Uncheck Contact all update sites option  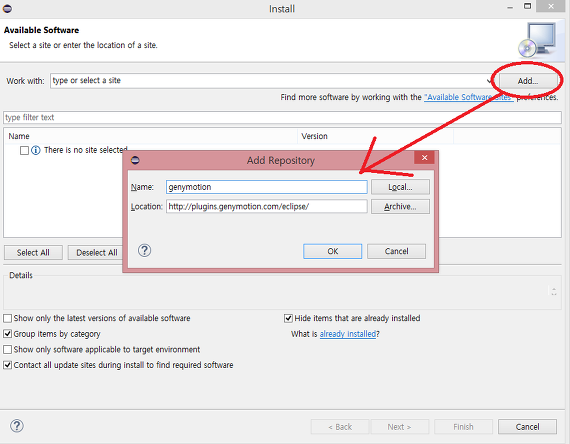pyautogui.click(x=7, y=365)
